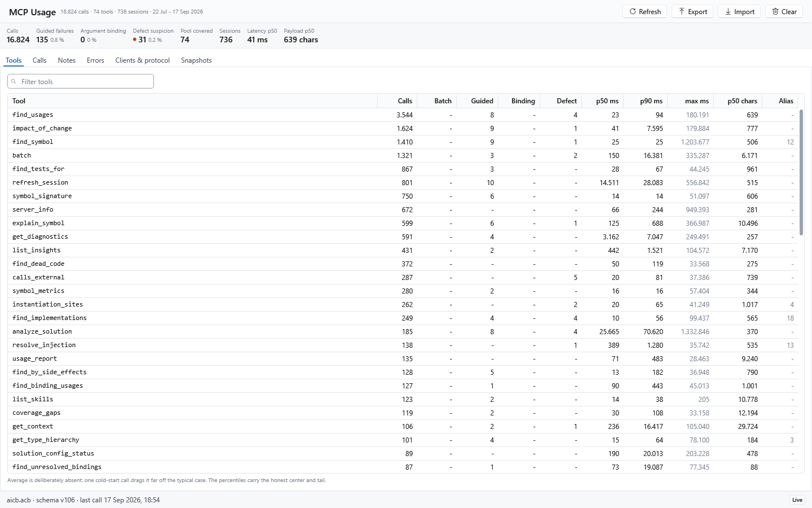The image size is (812, 508).
Task: Open the Snapshots tab
Action: coord(196,60)
